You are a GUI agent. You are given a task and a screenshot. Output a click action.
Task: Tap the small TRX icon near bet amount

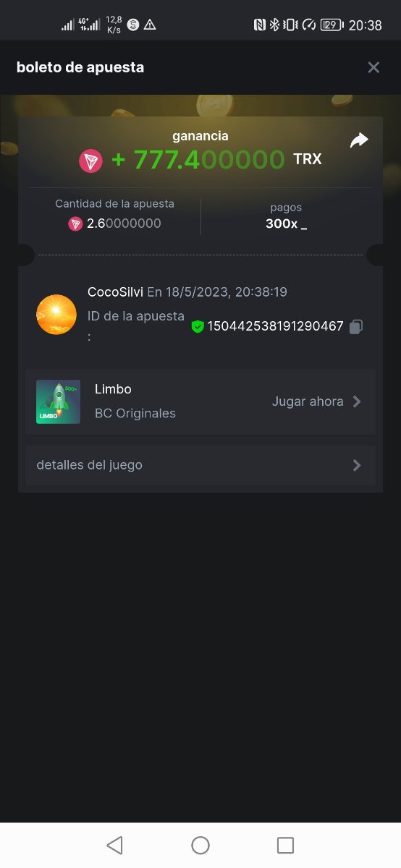coord(75,224)
